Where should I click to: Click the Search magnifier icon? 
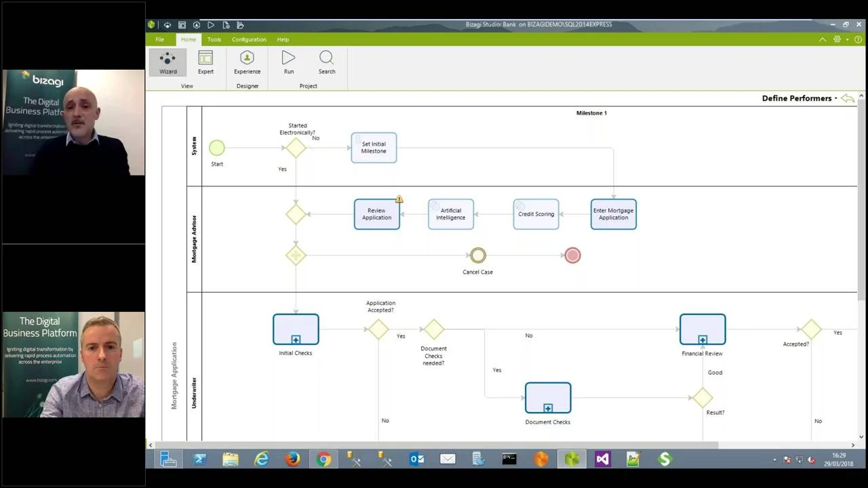coord(326,58)
